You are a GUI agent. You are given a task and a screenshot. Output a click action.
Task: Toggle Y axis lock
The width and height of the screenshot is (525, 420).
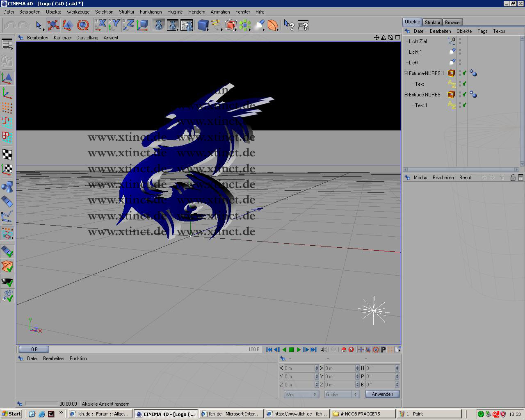click(x=114, y=25)
